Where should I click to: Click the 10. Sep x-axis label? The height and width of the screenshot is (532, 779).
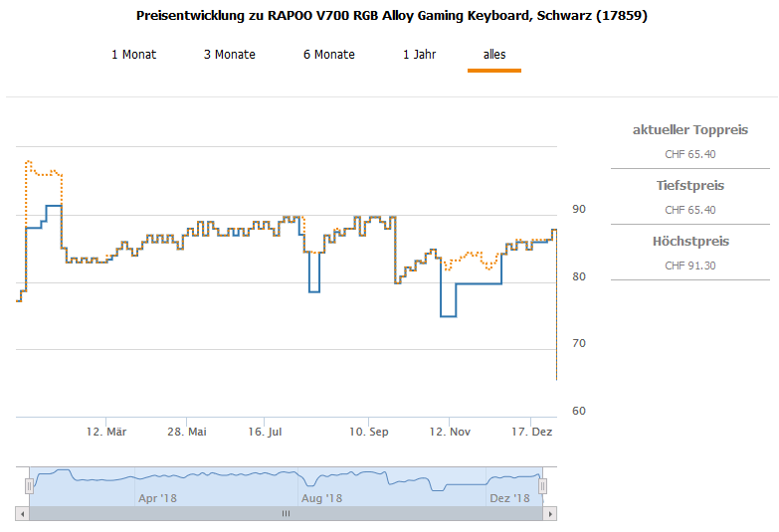pos(369,432)
